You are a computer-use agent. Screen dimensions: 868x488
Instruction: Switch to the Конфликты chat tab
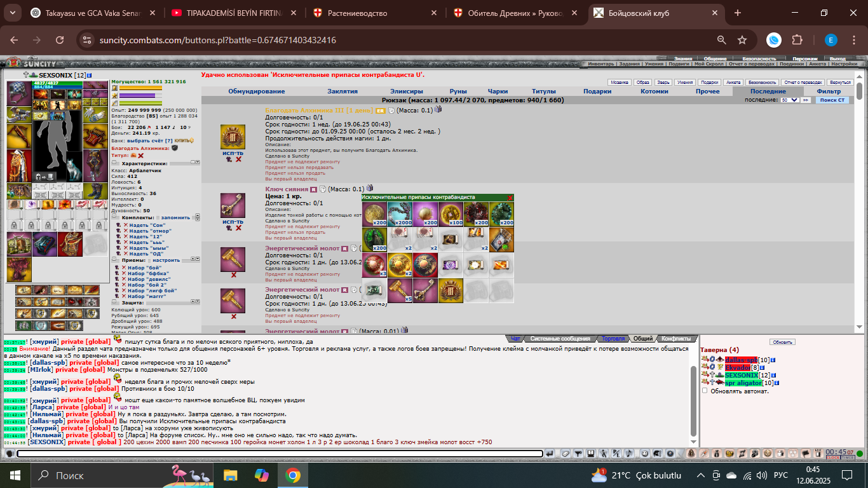(675, 339)
